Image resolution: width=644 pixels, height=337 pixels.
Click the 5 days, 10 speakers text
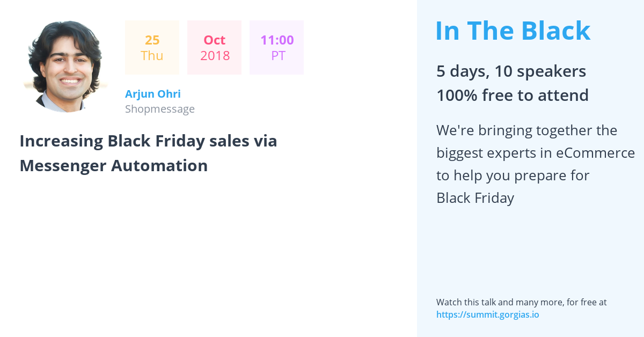(x=511, y=71)
